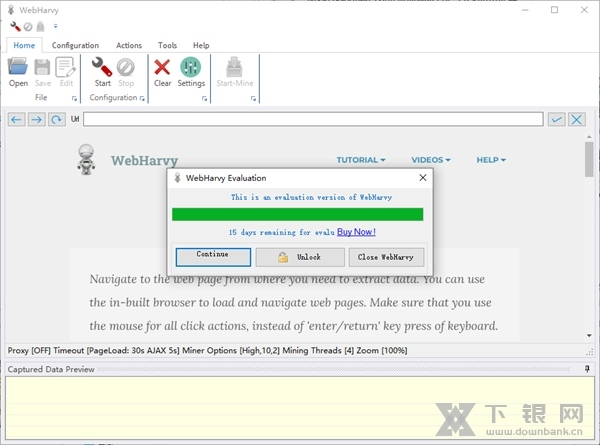Click the Continue button
Viewport: 600px width, 445px height.
point(213,257)
